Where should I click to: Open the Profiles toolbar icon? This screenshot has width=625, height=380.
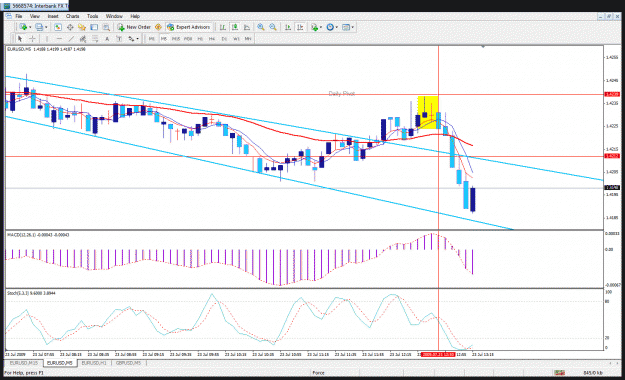(39, 27)
